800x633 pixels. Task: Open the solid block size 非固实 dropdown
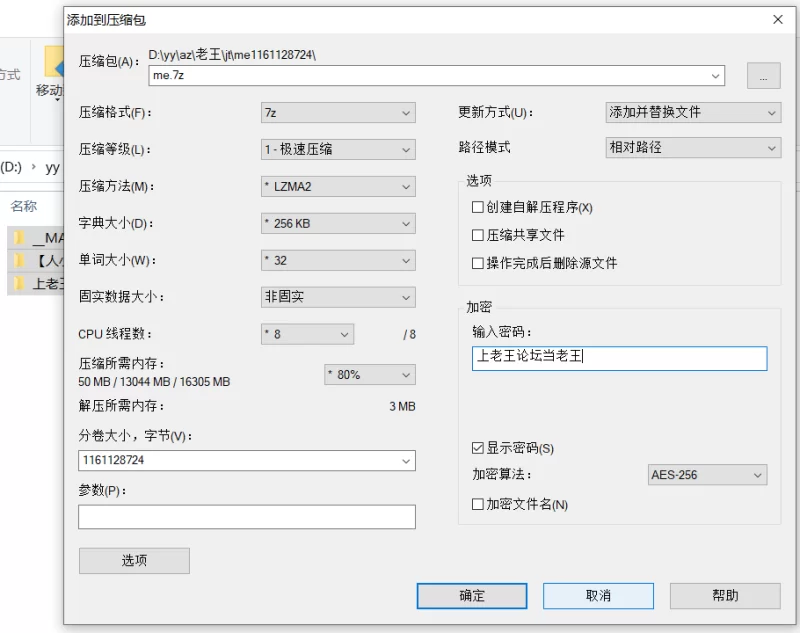click(x=338, y=297)
